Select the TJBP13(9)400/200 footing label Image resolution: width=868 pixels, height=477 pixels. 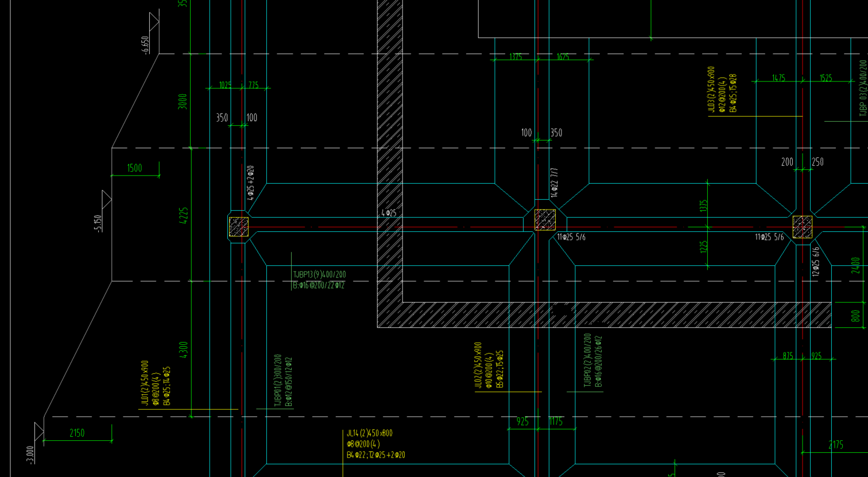pos(319,274)
